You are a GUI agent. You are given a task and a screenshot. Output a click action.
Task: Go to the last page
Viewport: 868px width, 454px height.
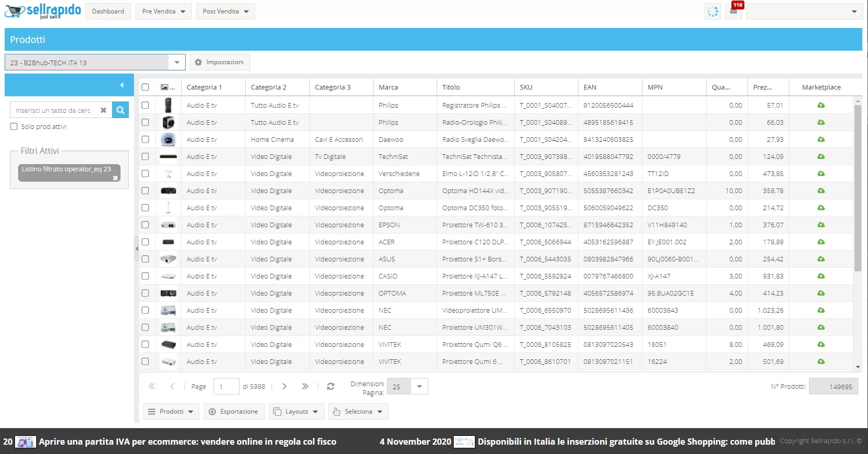[305, 386]
